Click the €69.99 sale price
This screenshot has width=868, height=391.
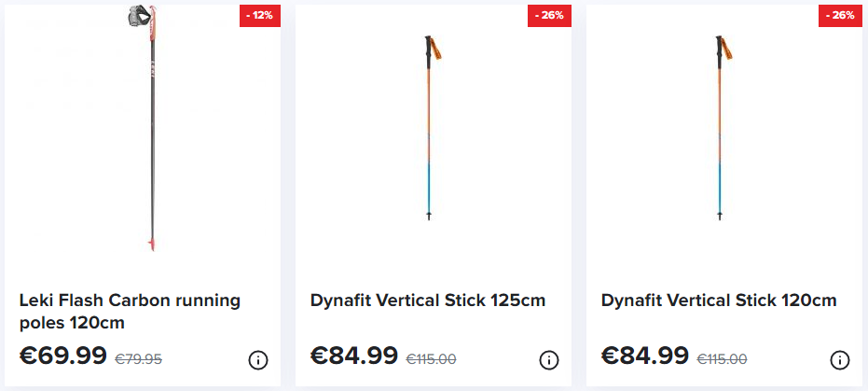pyautogui.click(x=63, y=356)
